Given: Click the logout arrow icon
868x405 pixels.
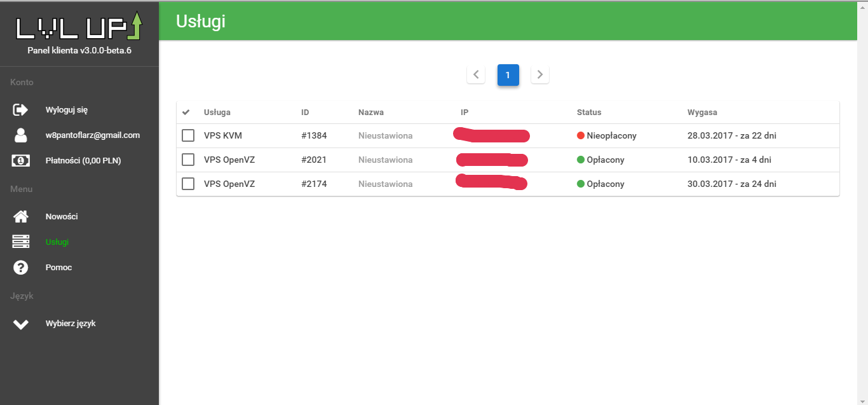Looking at the screenshot, I should 21,110.
